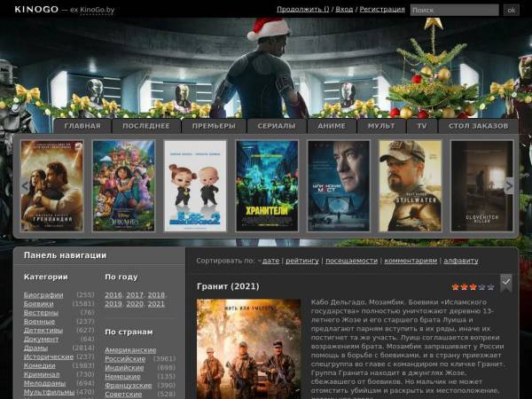
Task: Sort listings by рейтингу
Action: (x=302, y=261)
